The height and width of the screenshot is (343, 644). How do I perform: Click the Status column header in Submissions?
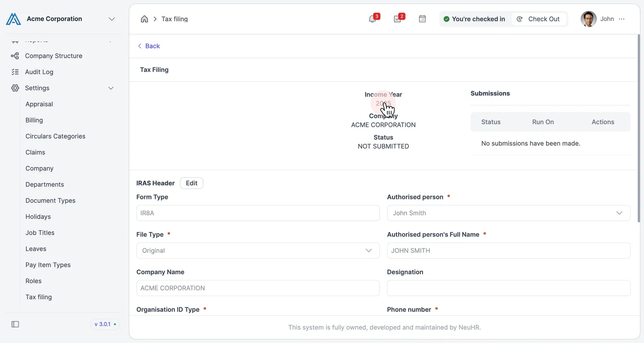491,122
